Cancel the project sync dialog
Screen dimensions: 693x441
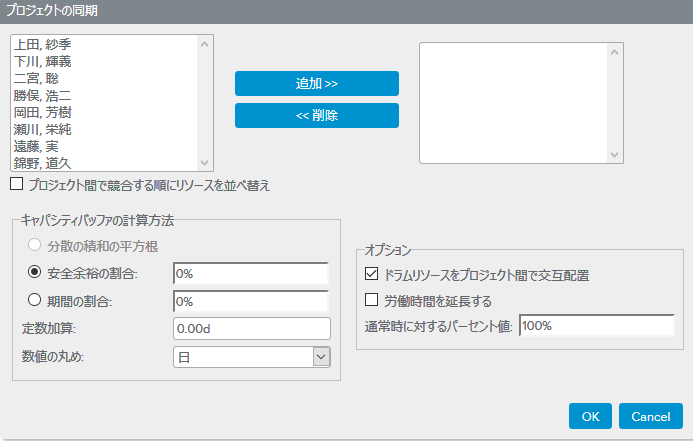pos(650,415)
